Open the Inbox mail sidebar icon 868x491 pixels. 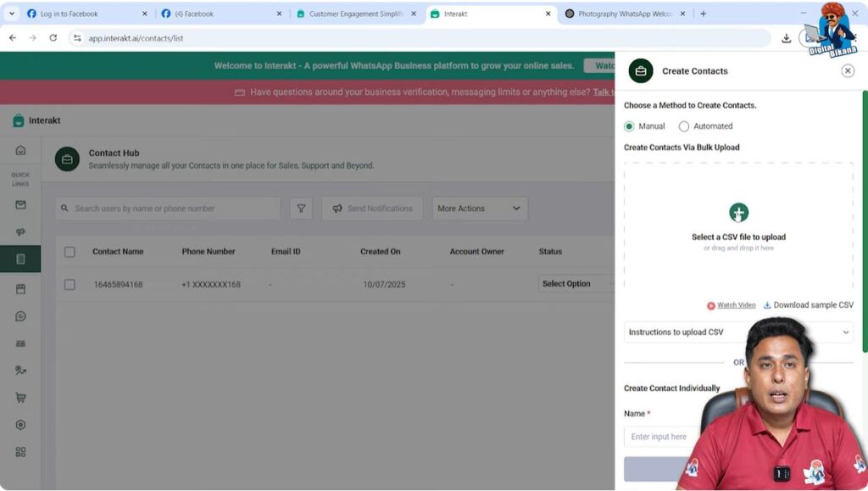coord(20,205)
